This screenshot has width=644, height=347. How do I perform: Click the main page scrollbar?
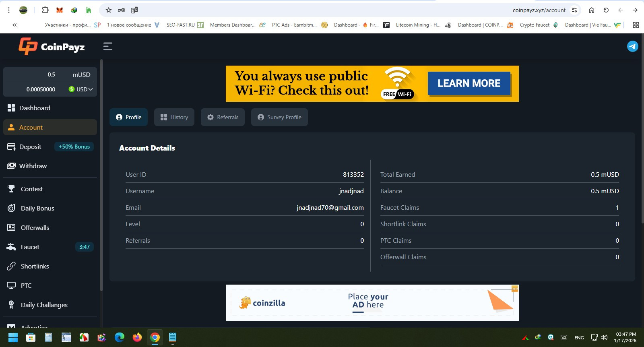(642, 129)
